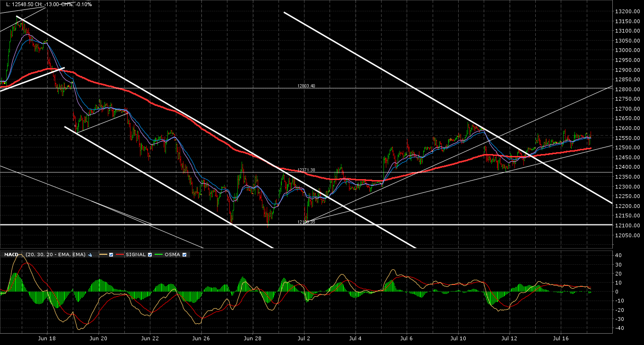Click the OSMA legend label
This screenshot has width=644, height=345.
pos(173,255)
